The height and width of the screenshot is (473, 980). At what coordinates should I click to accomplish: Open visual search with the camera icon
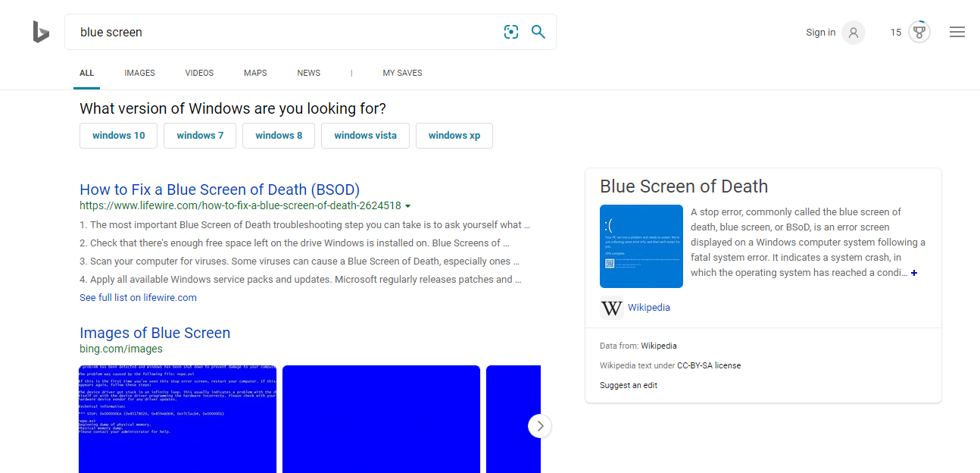(x=511, y=32)
